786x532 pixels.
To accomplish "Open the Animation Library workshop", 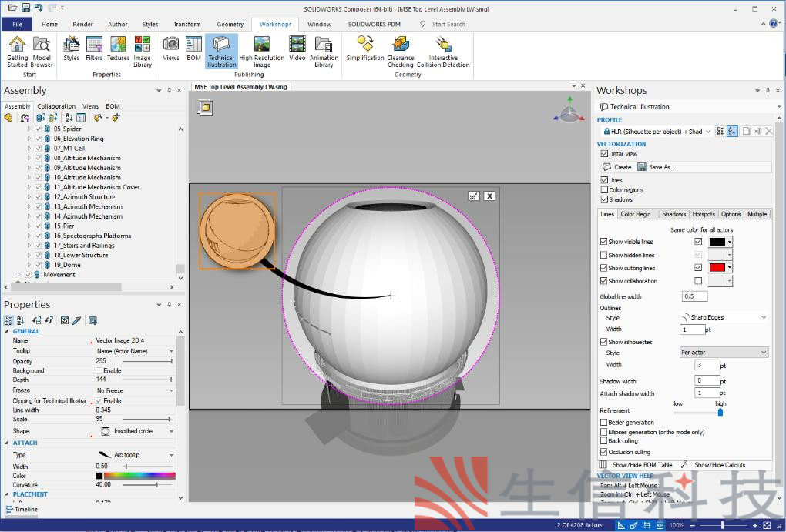I will [324, 52].
